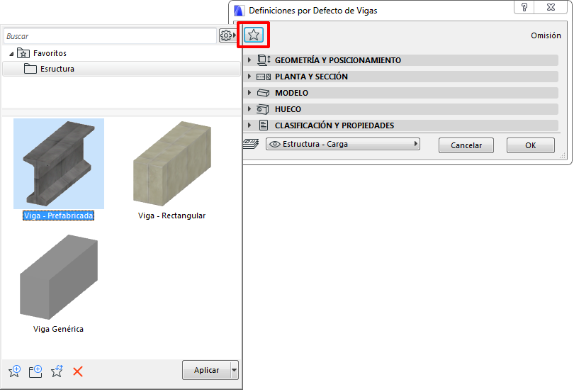This screenshot has height=392, width=574.
Task: Click the MODELO heading text
Action: click(291, 93)
